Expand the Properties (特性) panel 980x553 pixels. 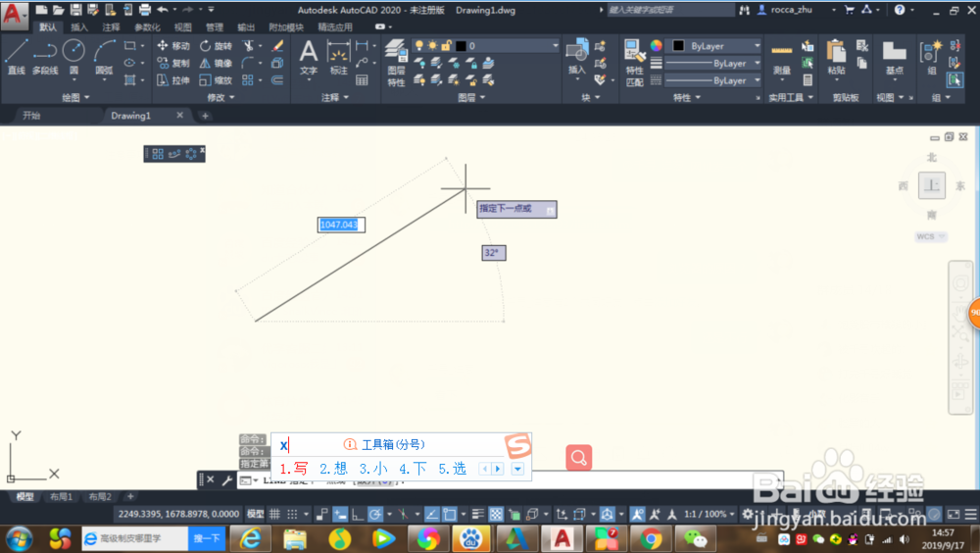(x=686, y=98)
